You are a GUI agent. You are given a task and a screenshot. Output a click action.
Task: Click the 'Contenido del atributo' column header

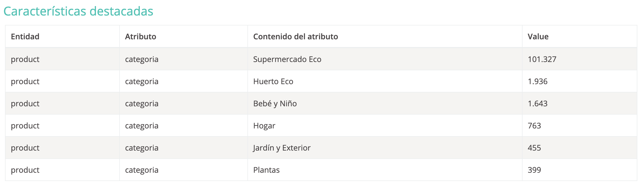coord(295,37)
